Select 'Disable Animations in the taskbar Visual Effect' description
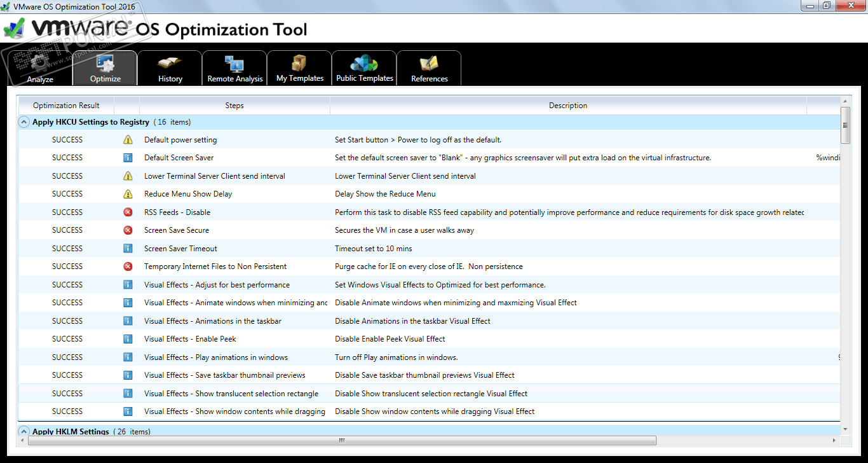 (413, 321)
